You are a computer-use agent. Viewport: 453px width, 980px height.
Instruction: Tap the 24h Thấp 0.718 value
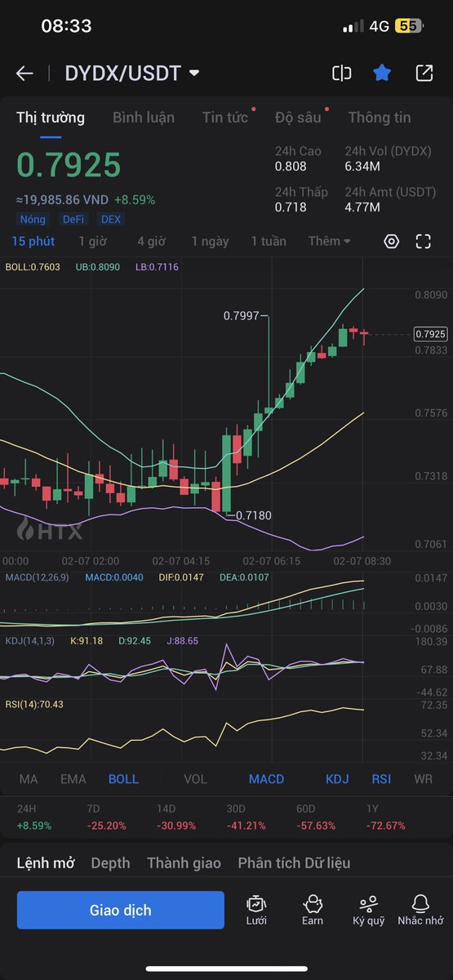click(291, 207)
